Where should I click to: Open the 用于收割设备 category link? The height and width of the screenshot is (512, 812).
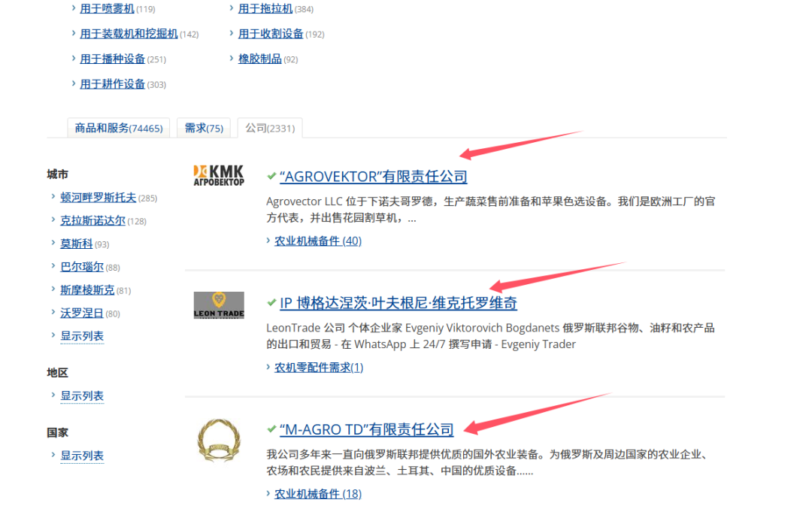[x=271, y=34]
